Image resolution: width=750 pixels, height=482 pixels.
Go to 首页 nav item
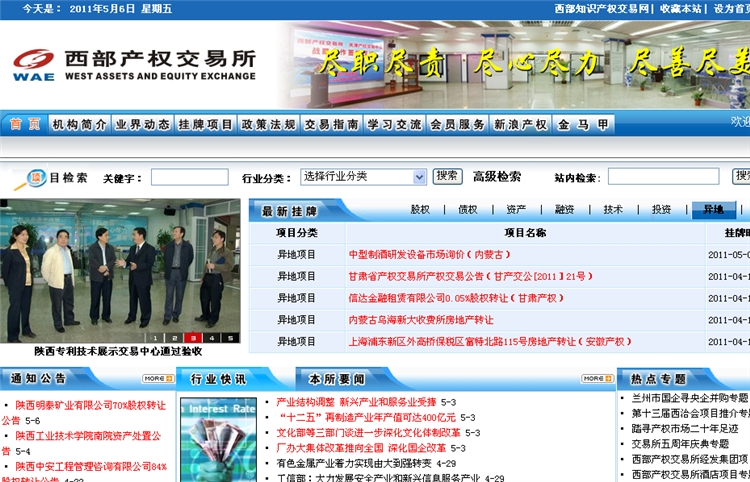point(24,124)
